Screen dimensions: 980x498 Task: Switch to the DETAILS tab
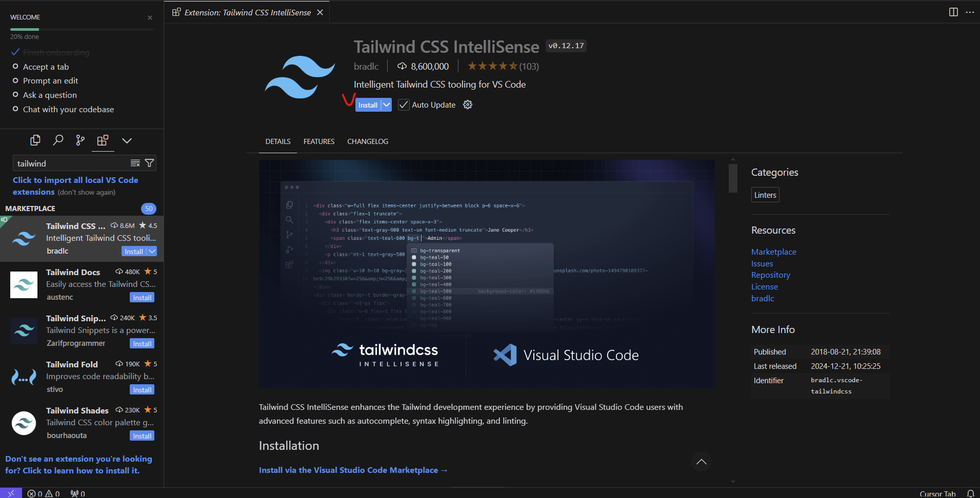(278, 141)
